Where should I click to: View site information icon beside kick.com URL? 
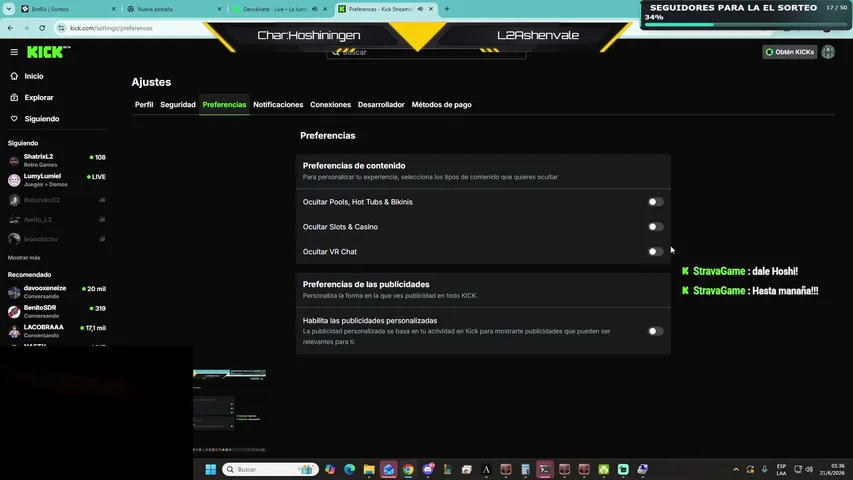point(61,28)
